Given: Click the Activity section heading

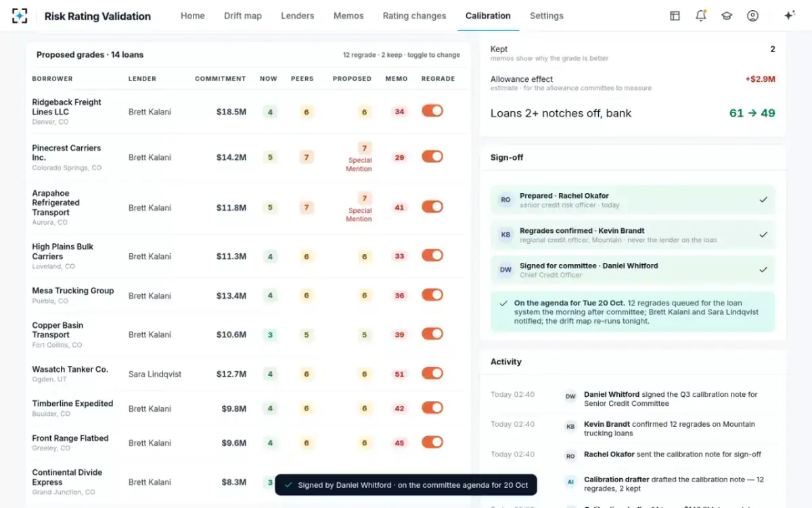Looking at the screenshot, I should point(506,362).
